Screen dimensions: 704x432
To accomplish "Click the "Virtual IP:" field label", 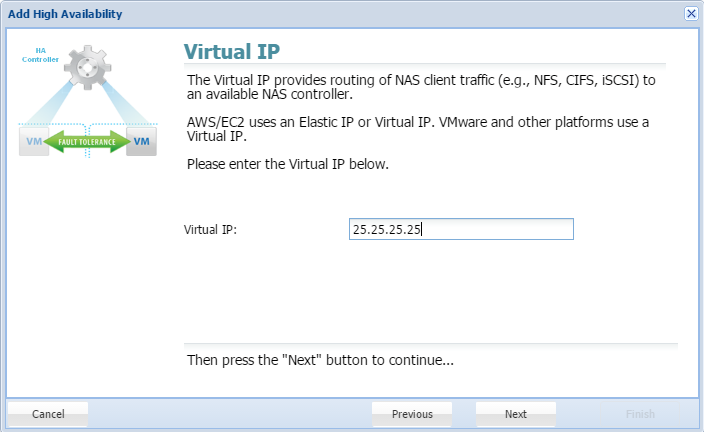I will point(210,230).
